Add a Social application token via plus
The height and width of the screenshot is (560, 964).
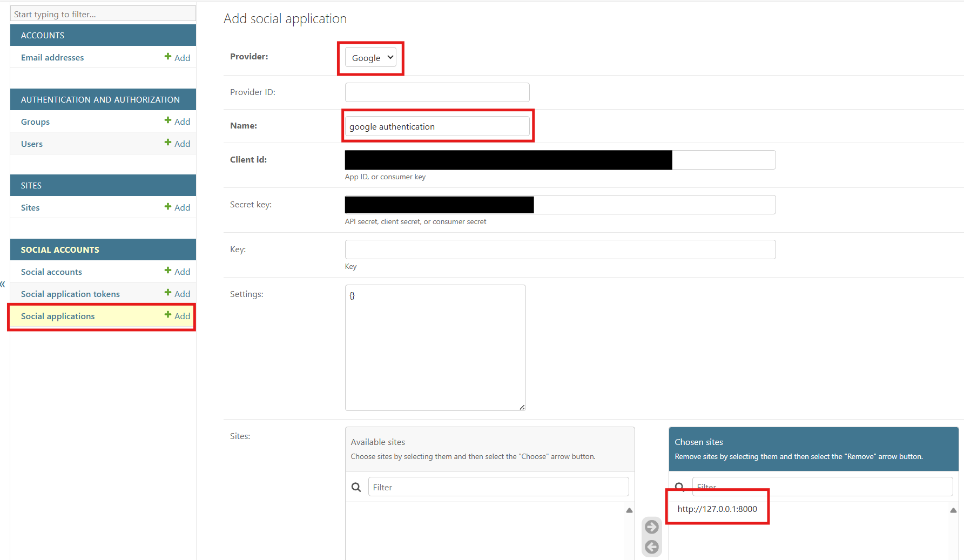(x=177, y=294)
